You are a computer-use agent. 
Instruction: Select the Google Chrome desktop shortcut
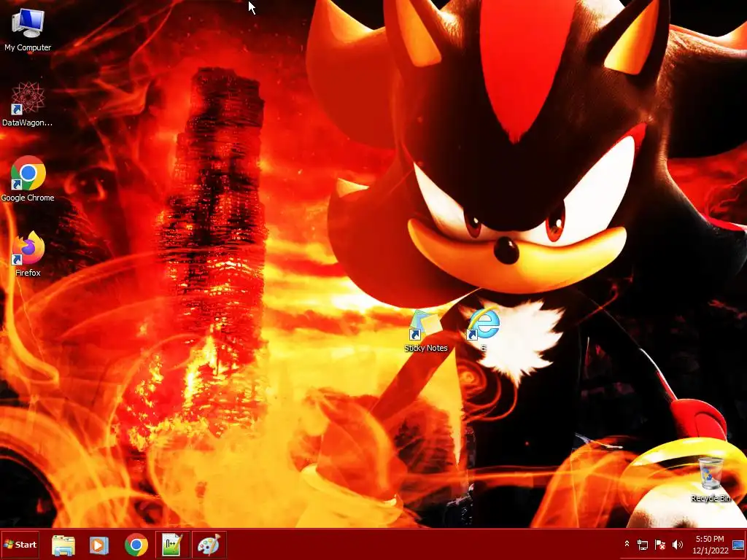coord(28,179)
